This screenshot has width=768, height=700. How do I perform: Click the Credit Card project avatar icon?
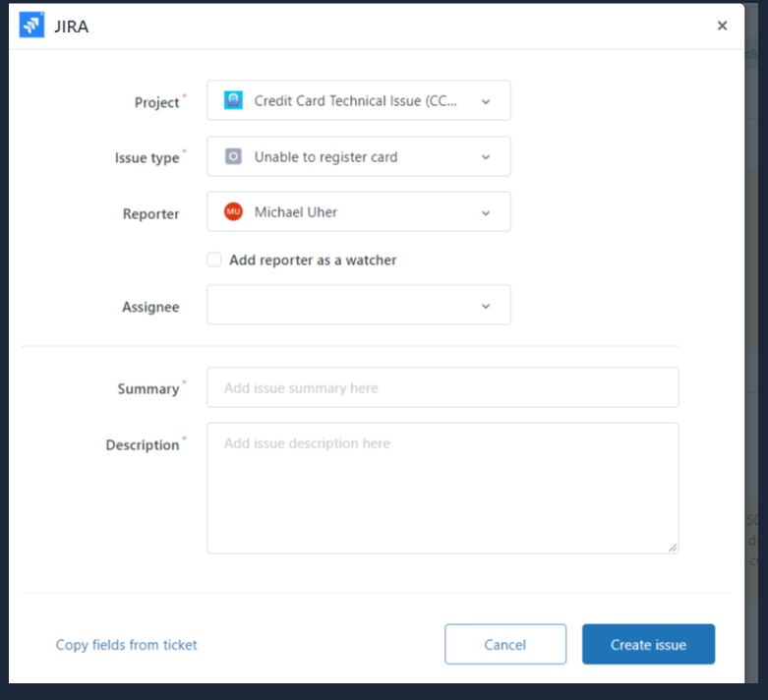pyautogui.click(x=233, y=100)
